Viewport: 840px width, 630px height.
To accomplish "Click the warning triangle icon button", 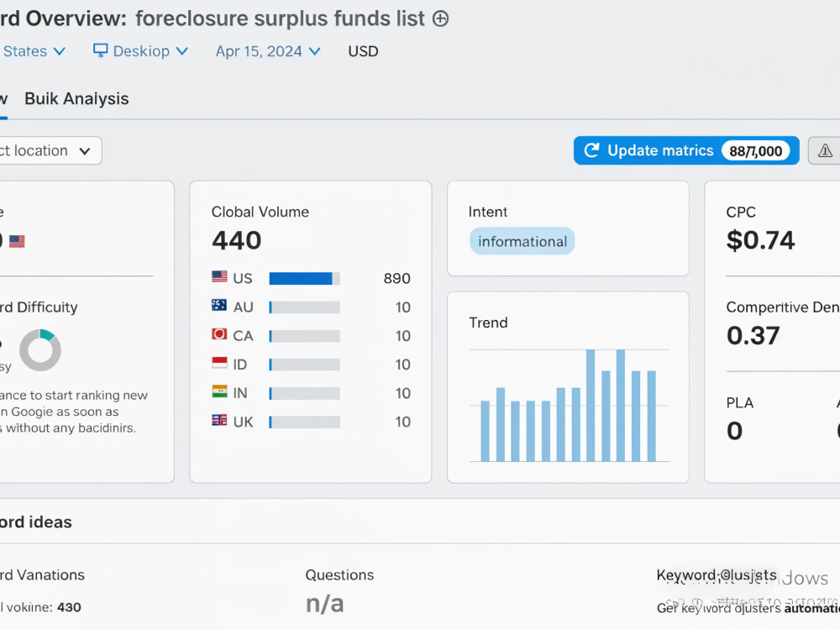I will (825, 150).
